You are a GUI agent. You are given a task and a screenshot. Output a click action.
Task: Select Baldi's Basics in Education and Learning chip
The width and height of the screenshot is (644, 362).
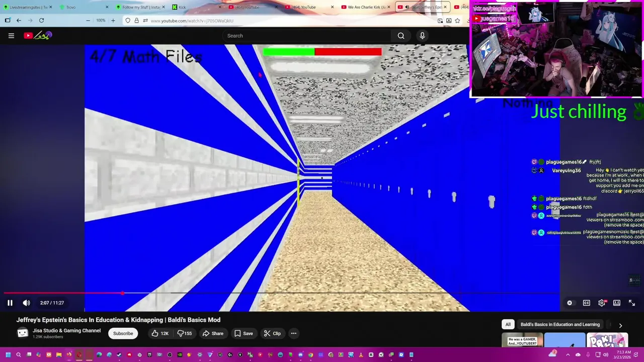(560, 324)
